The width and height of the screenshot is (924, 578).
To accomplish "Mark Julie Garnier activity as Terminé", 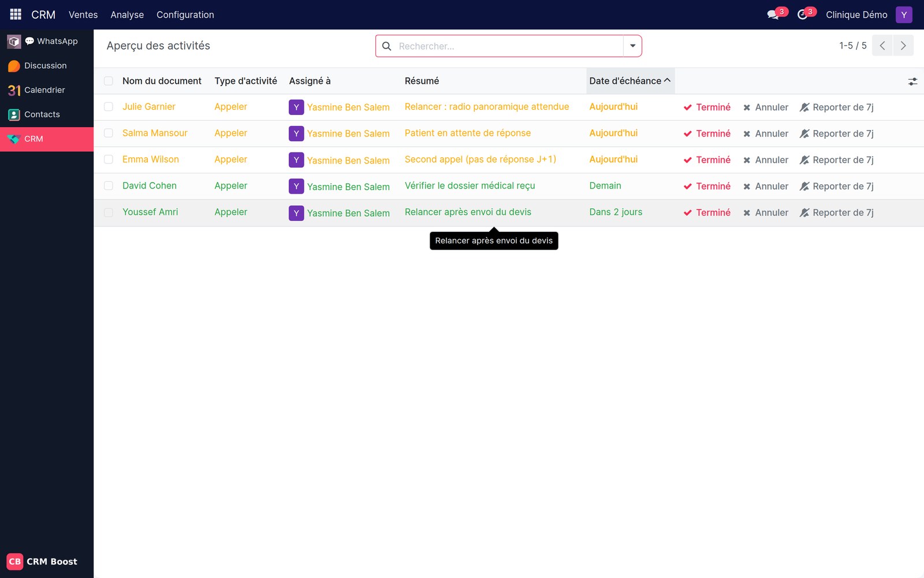I will coord(707,108).
